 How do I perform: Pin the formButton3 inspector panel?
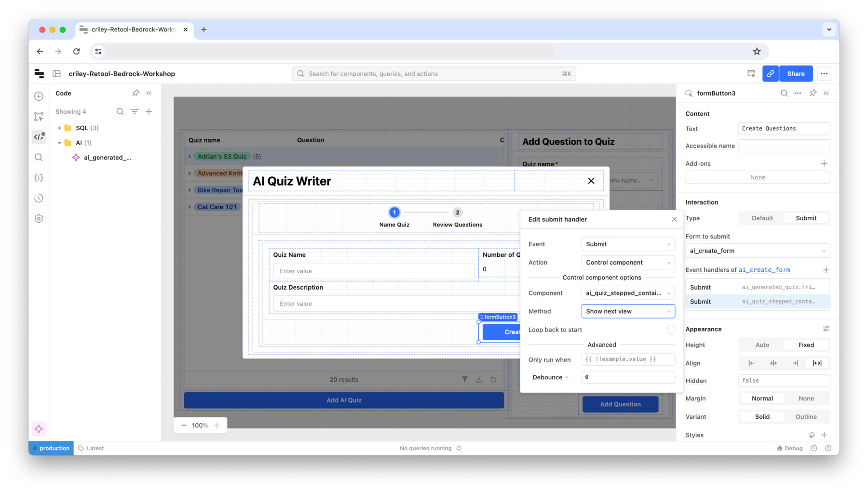(813, 93)
